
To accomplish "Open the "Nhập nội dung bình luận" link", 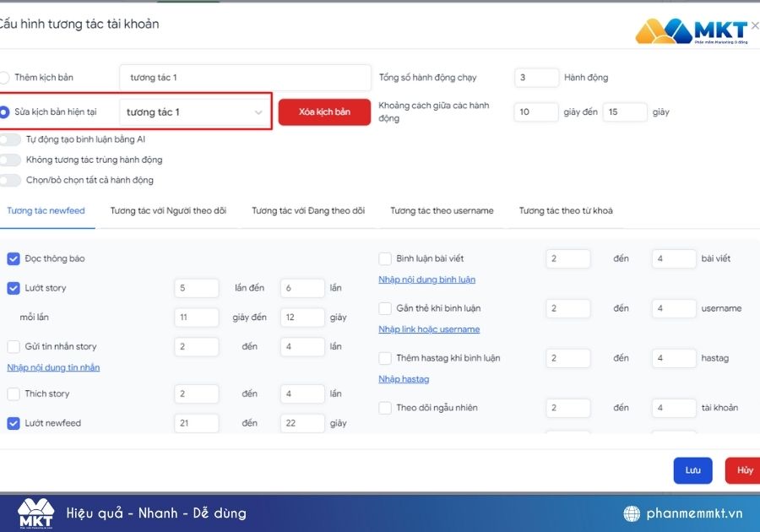I will pyautogui.click(x=427, y=280).
